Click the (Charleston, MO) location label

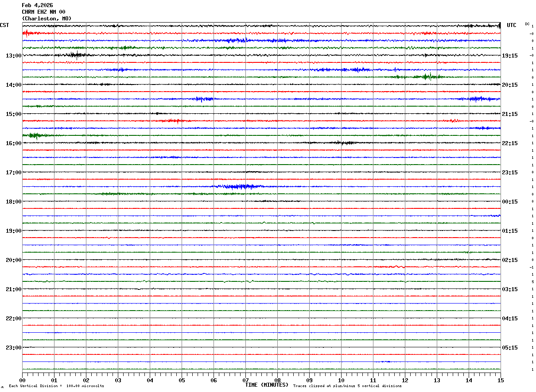click(x=47, y=19)
